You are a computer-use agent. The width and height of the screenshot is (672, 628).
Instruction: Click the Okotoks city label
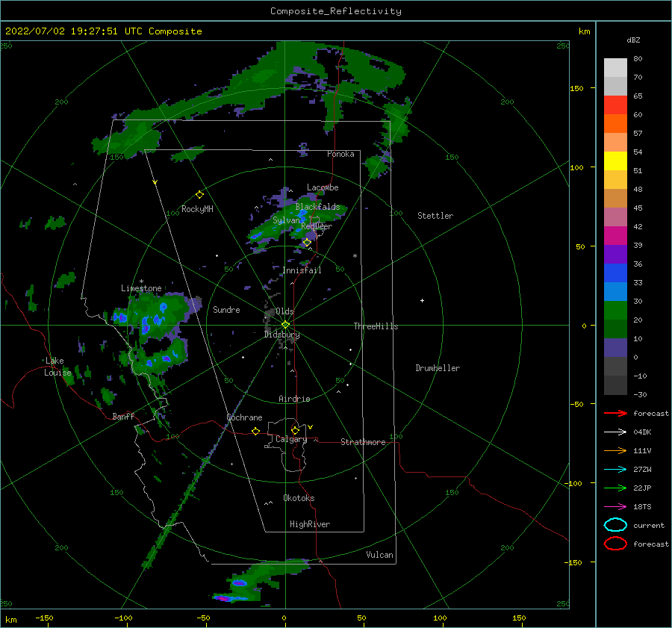coord(299,498)
